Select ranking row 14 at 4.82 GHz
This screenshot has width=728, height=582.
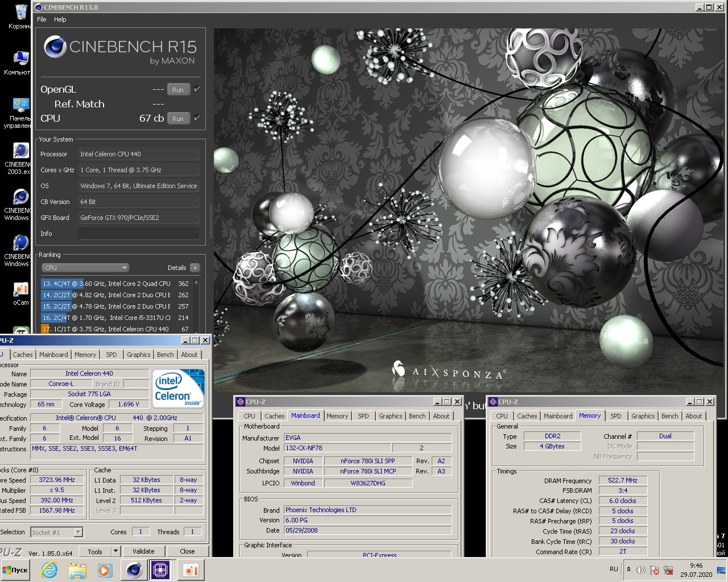[x=116, y=295]
